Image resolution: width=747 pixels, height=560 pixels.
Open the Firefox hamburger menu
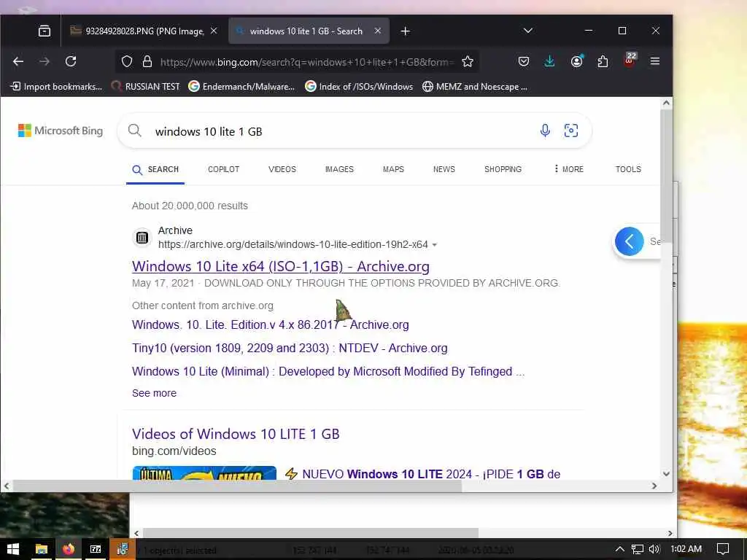(655, 61)
